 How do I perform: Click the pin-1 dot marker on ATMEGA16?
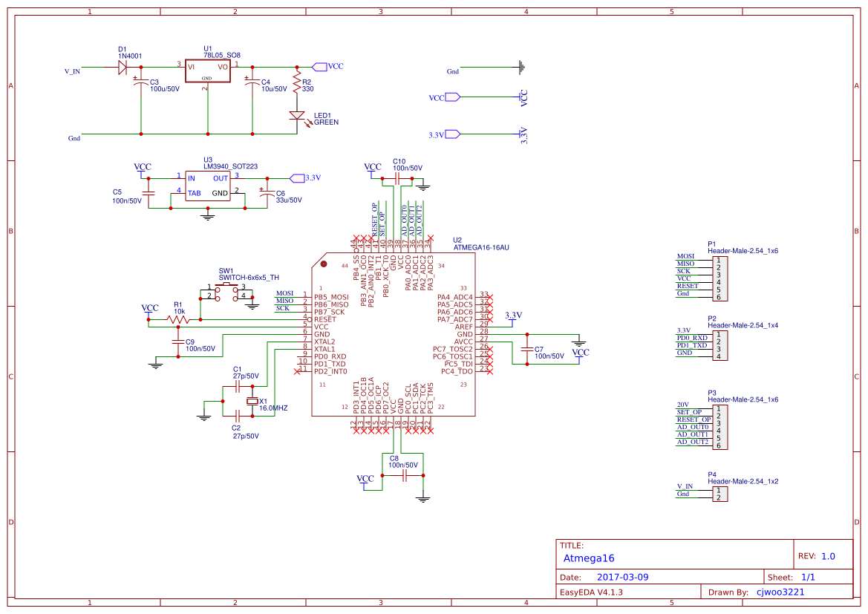click(x=324, y=264)
